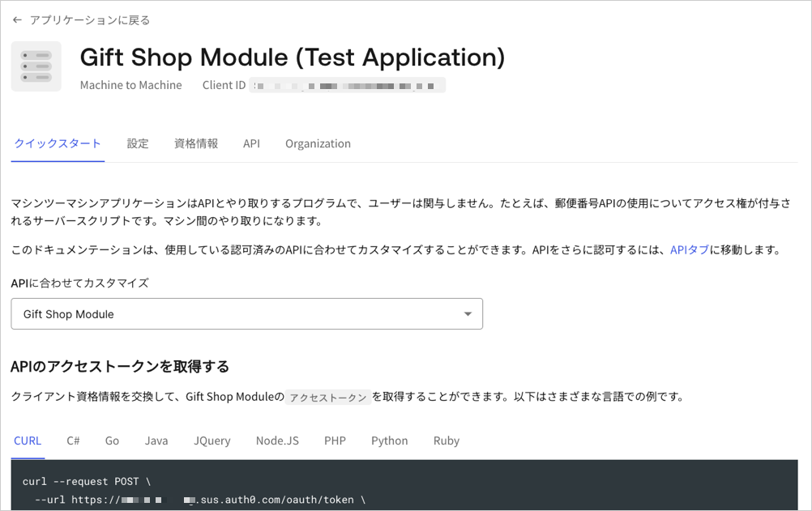812x511 pixels.
Task: Select the クイックスタート tab
Action: tap(57, 143)
